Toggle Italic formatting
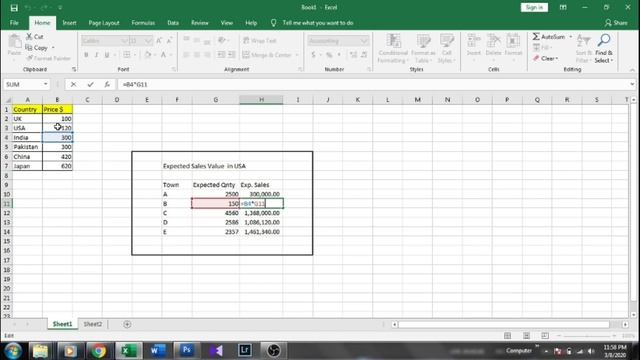Image resolution: width=640 pixels, height=360 pixels. (96, 55)
